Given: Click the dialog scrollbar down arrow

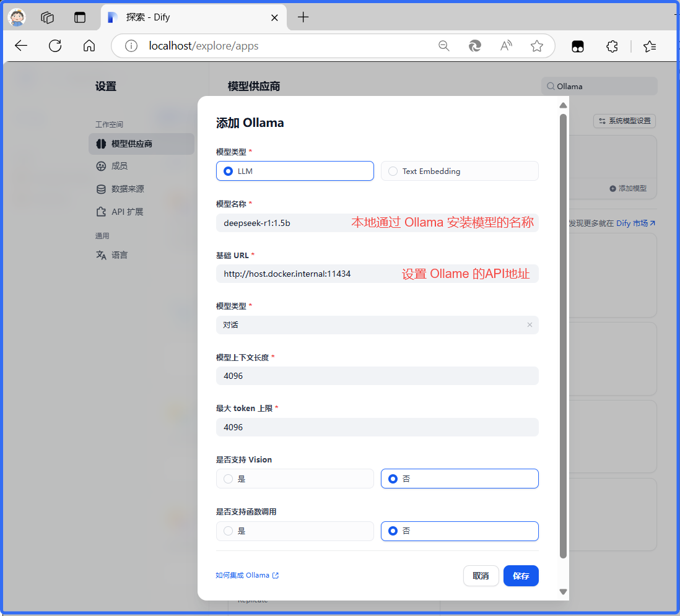Looking at the screenshot, I should tap(563, 592).
